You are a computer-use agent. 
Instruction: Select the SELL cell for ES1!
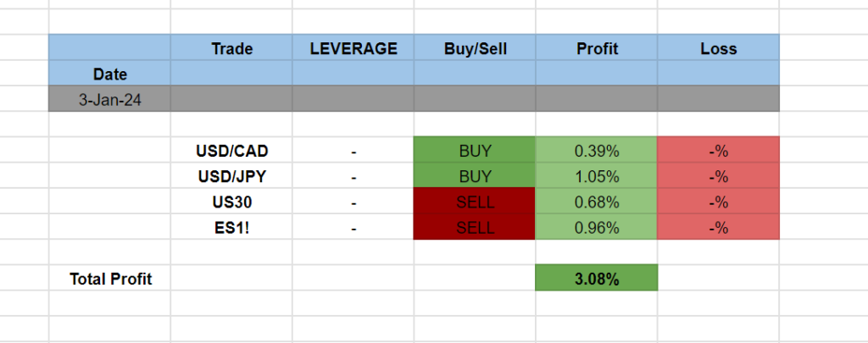(475, 227)
